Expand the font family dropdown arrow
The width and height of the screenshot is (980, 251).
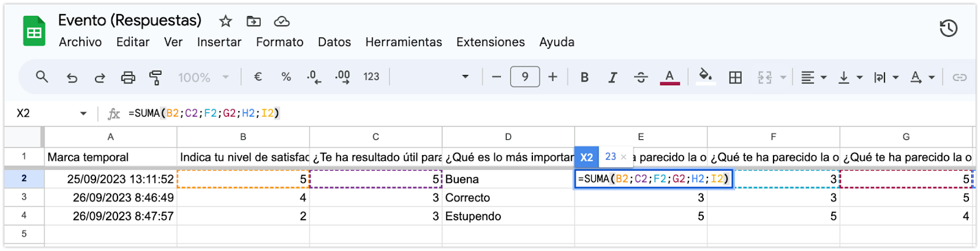tap(465, 77)
